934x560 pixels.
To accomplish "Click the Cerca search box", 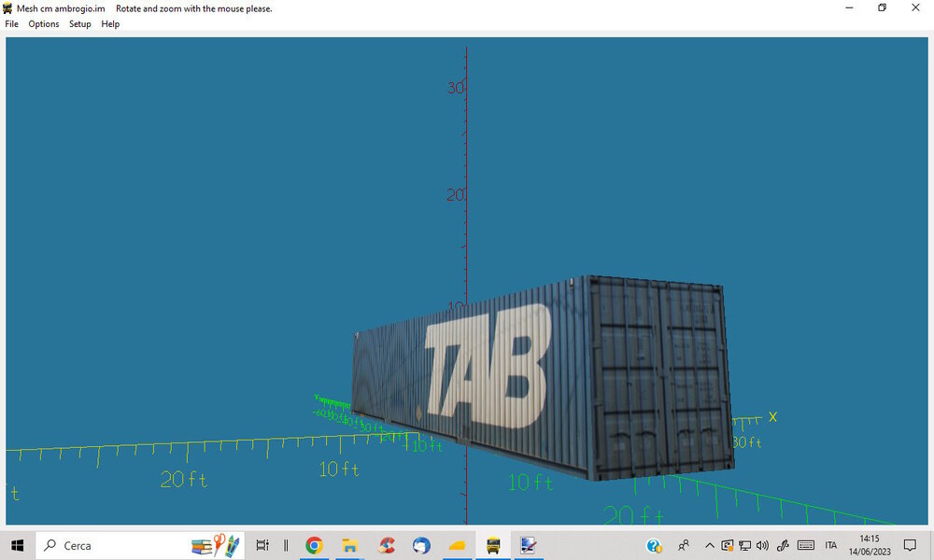I will [x=140, y=545].
